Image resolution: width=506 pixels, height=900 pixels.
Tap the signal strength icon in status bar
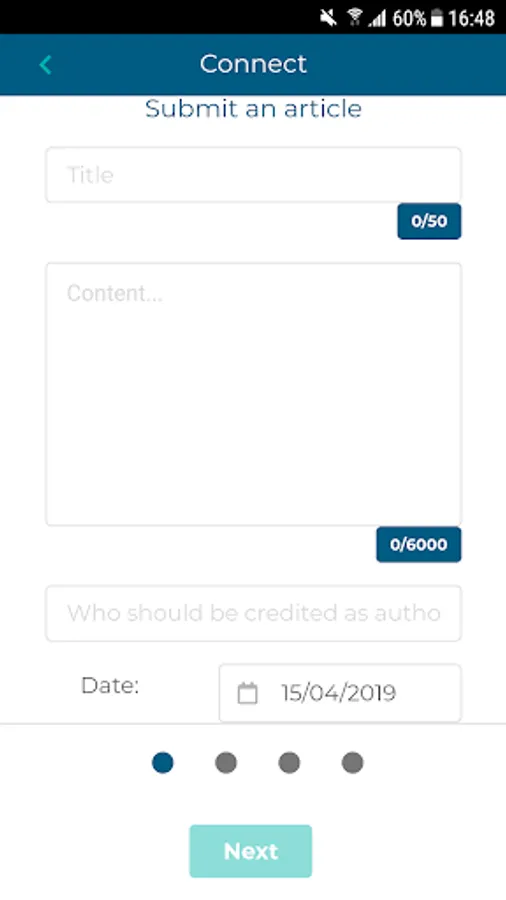[x=377, y=18]
